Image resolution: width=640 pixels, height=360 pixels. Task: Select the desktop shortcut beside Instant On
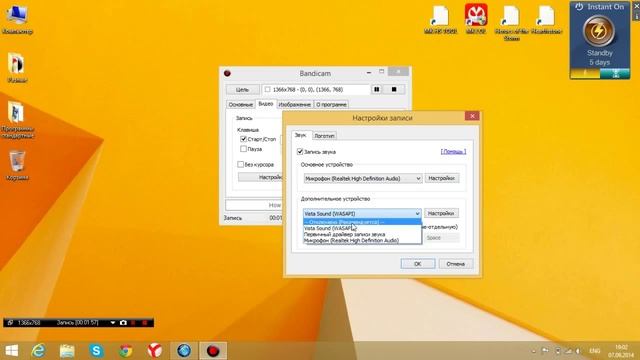547,19
